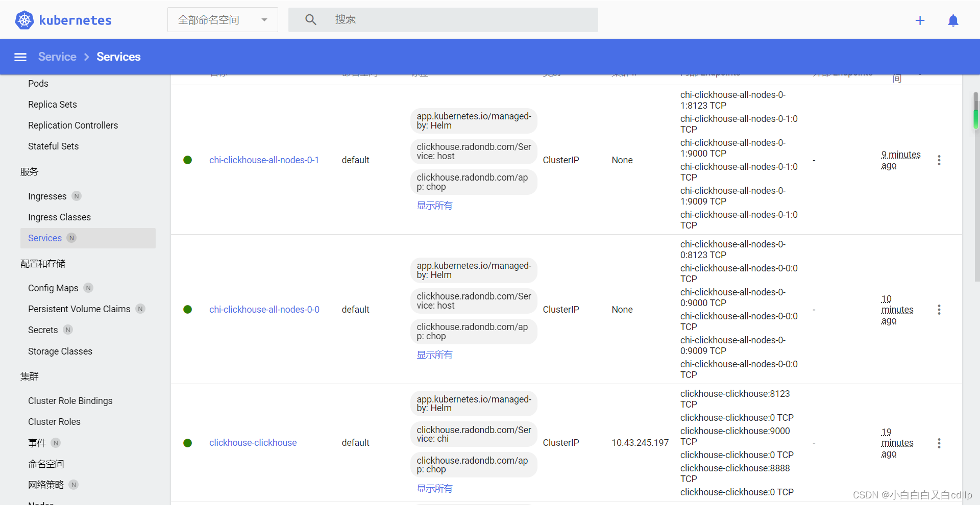
Task: Click 显示所有 for chi-clickhouse-all-nodes-0-1 labels
Action: 434,206
